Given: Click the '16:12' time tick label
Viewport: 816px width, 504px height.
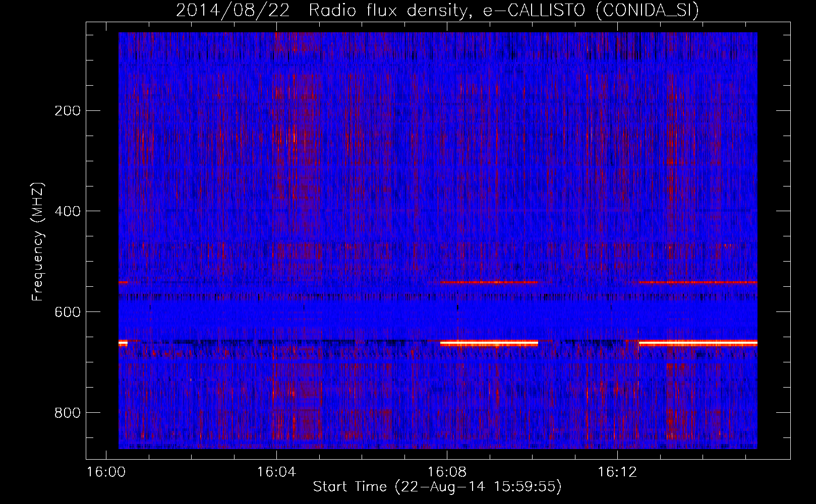Looking at the screenshot, I should tap(617, 472).
